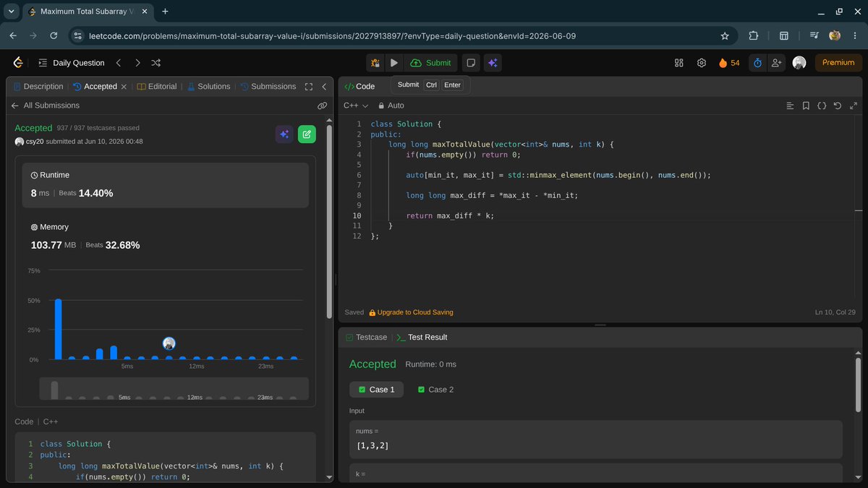Reset code with the undo arrow icon
This screenshot has width=868, height=488.
(x=838, y=106)
